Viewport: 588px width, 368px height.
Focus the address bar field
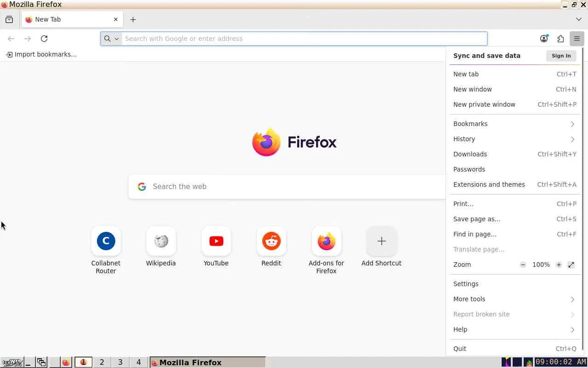point(294,39)
